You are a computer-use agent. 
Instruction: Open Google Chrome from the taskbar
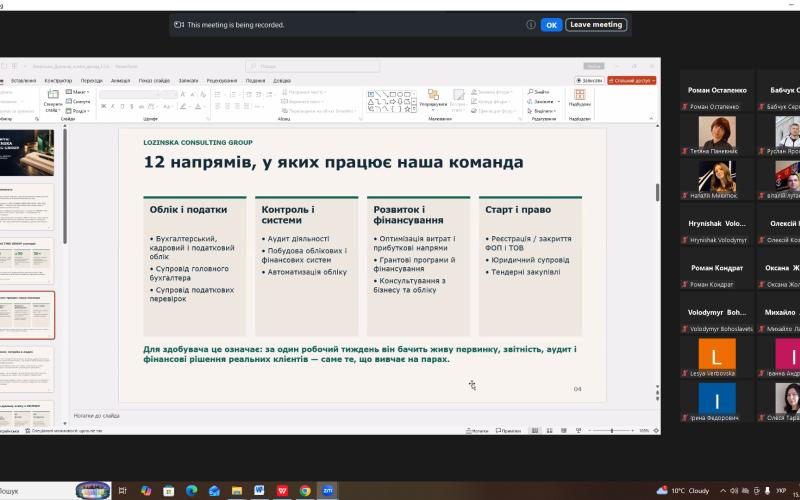(x=305, y=491)
